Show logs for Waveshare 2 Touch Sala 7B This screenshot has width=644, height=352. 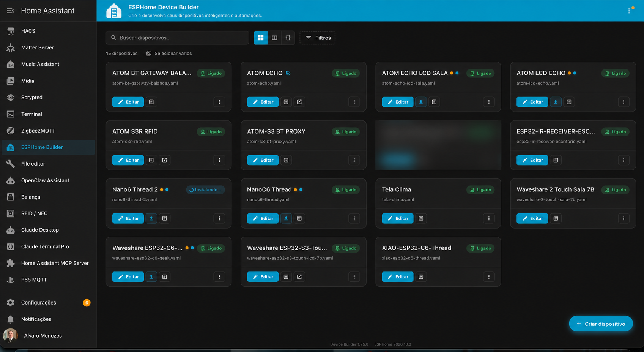556,218
